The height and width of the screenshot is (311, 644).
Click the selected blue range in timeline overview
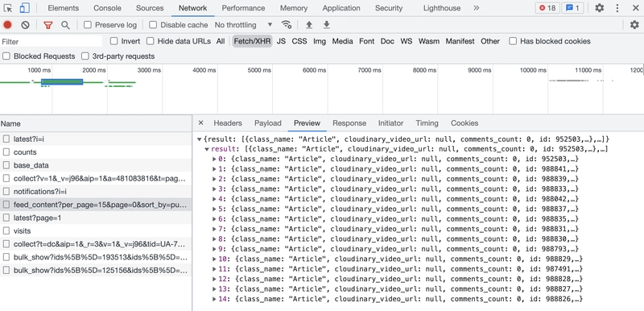(62, 81)
